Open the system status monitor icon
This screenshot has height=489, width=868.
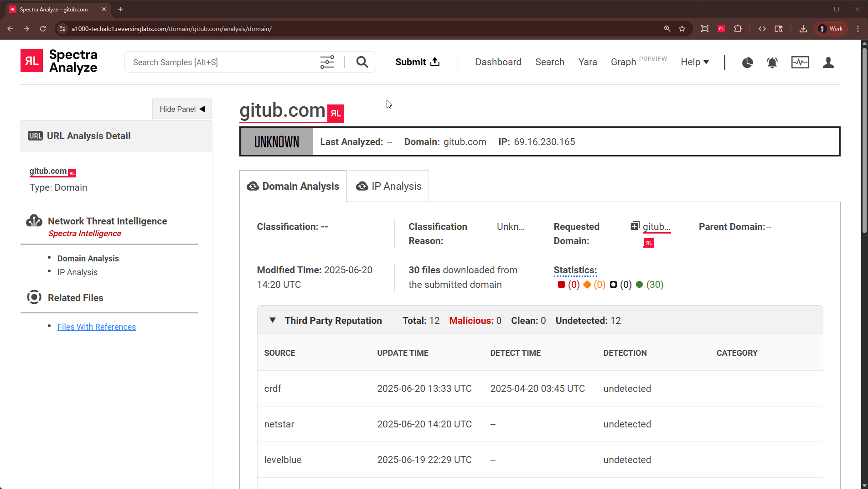click(x=800, y=62)
